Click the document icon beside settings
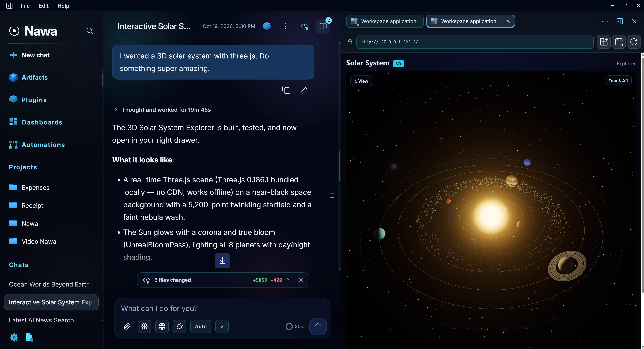Screen dimensions: 644x349 (29, 338)
